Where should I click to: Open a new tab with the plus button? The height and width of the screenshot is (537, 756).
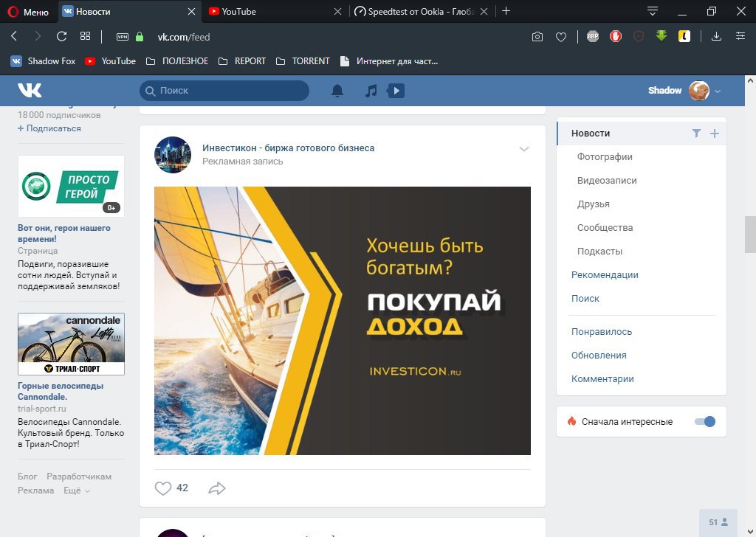click(506, 10)
